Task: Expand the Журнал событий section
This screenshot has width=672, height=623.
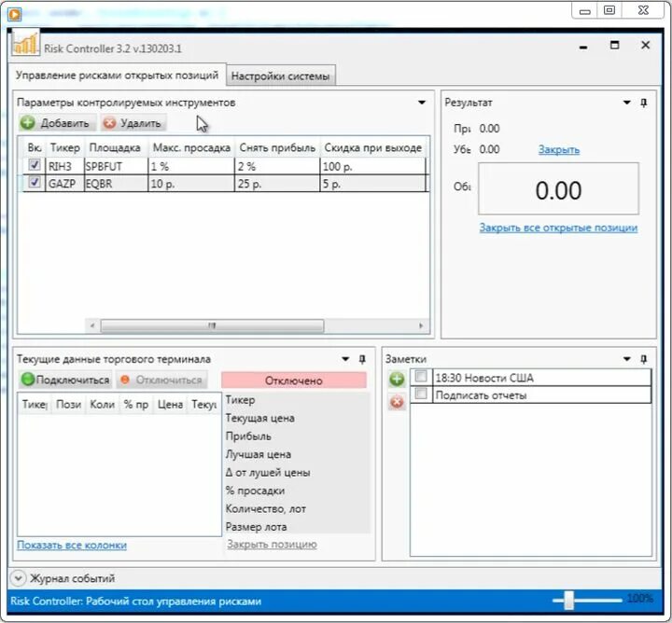Action: tap(18, 578)
